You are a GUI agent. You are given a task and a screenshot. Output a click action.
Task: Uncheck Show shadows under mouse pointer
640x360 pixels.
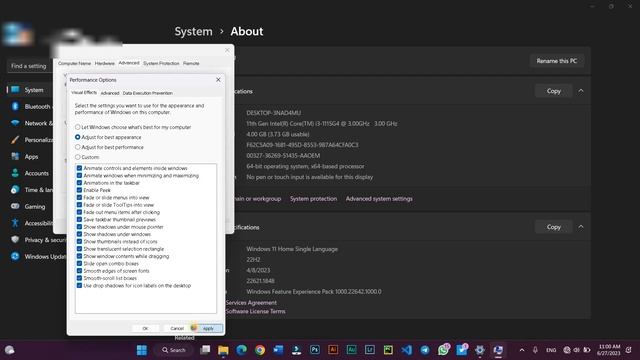[79, 227]
